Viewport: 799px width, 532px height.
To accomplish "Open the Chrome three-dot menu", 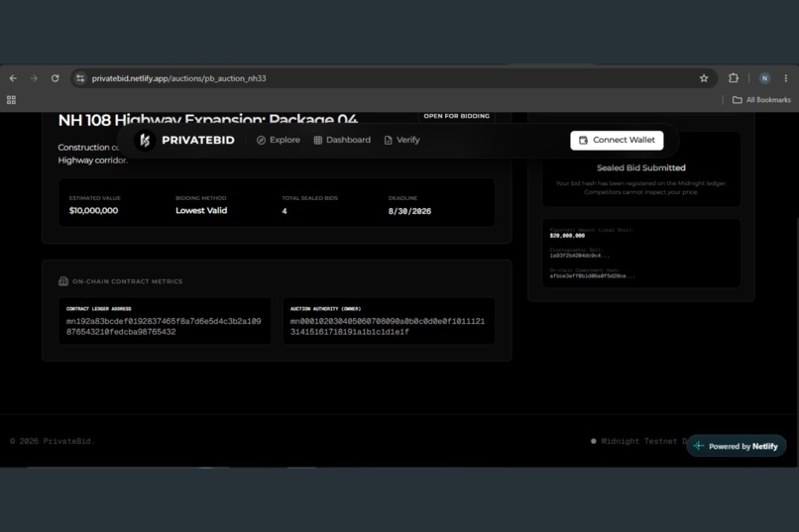I will point(786,78).
